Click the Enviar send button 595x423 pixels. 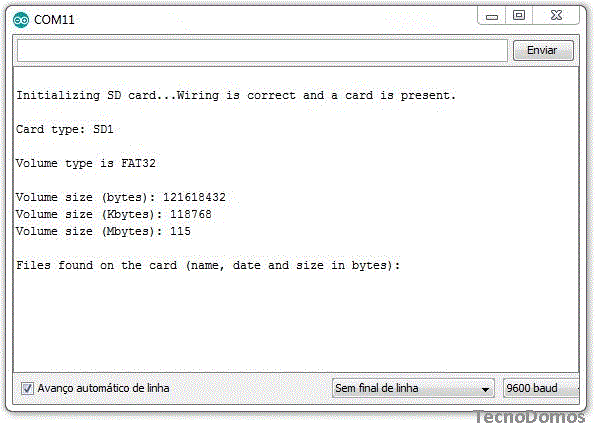click(543, 50)
